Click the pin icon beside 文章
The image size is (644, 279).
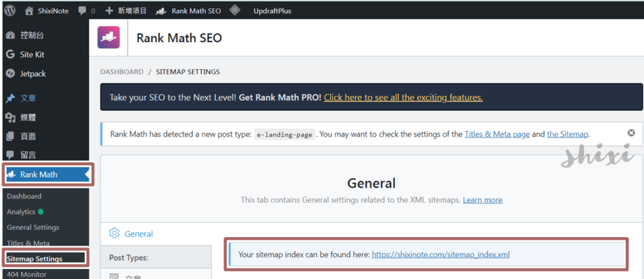click(11, 98)
